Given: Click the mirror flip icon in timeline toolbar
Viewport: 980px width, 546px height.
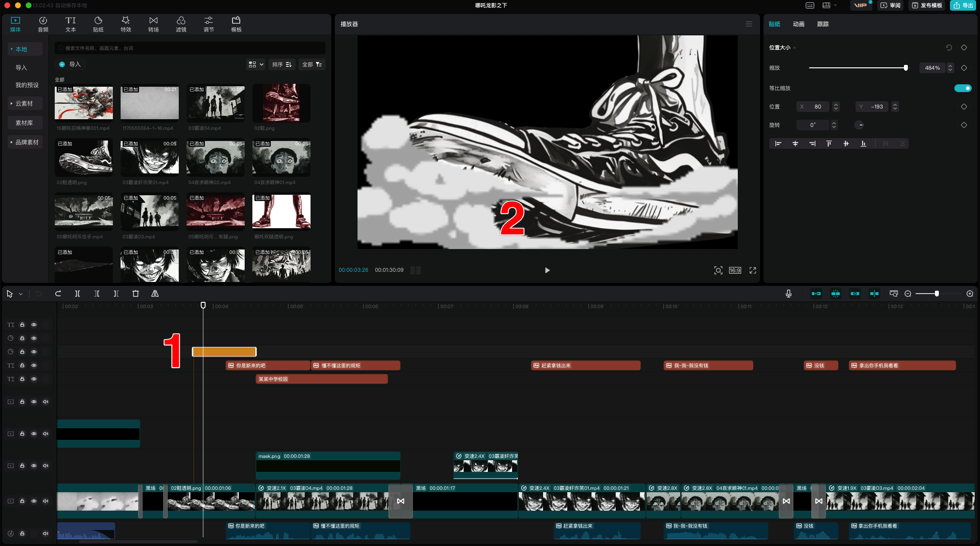Looking at the screenshot, I should [x=155, y=294].
